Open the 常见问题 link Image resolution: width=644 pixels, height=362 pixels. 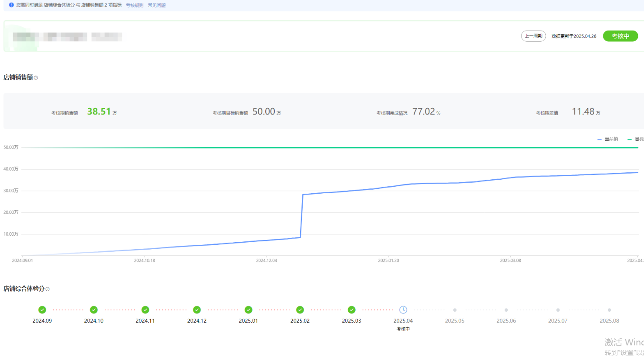[x=156, y=5]
